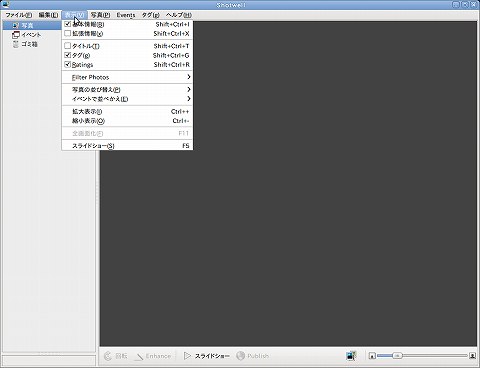Expand the 写真の並び替え sort submenu

pyautogui.click(x=127, y=89)
